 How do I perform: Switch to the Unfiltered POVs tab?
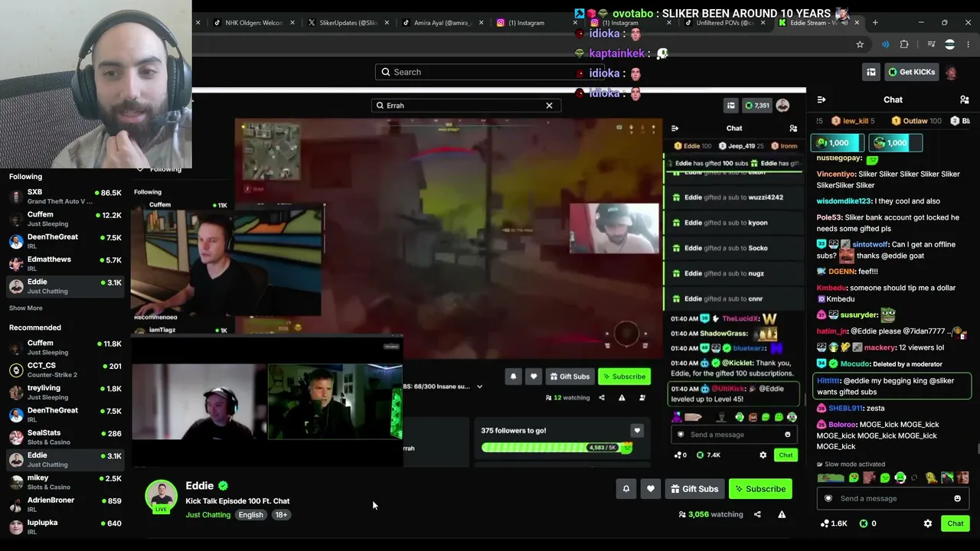[x=725, y=23]
